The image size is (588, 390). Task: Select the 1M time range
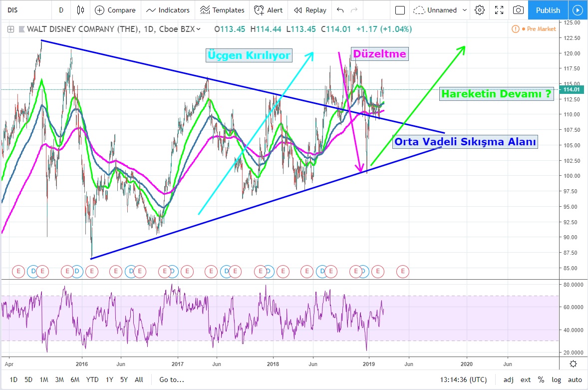pos(44,380)
